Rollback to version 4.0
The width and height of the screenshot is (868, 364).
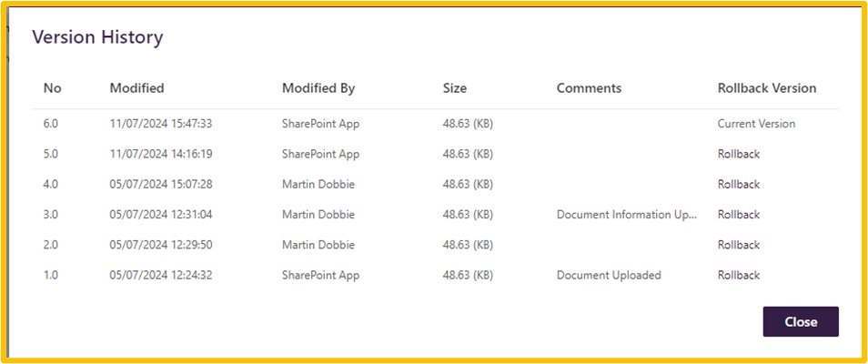738,185
